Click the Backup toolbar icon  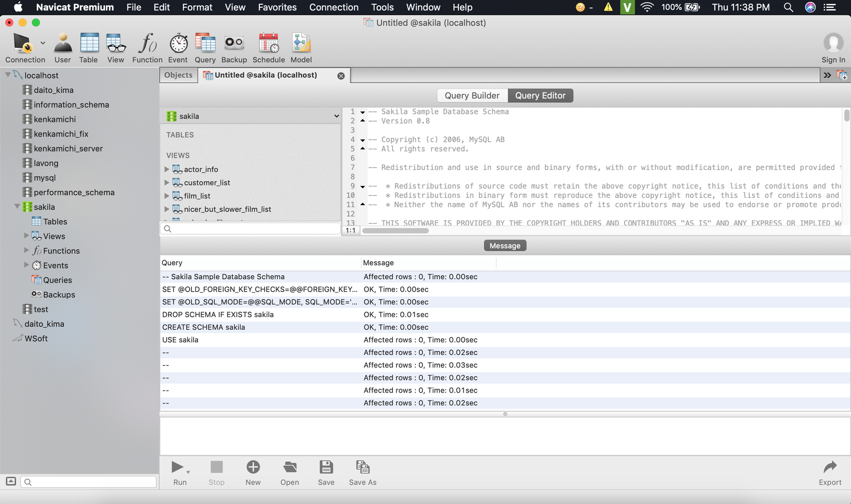[234, 48]
